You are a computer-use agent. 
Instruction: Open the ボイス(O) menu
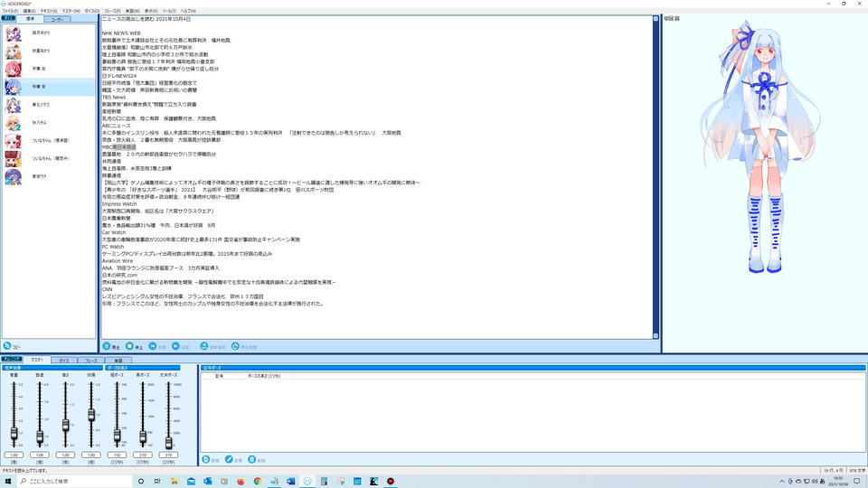coord(92,11)
